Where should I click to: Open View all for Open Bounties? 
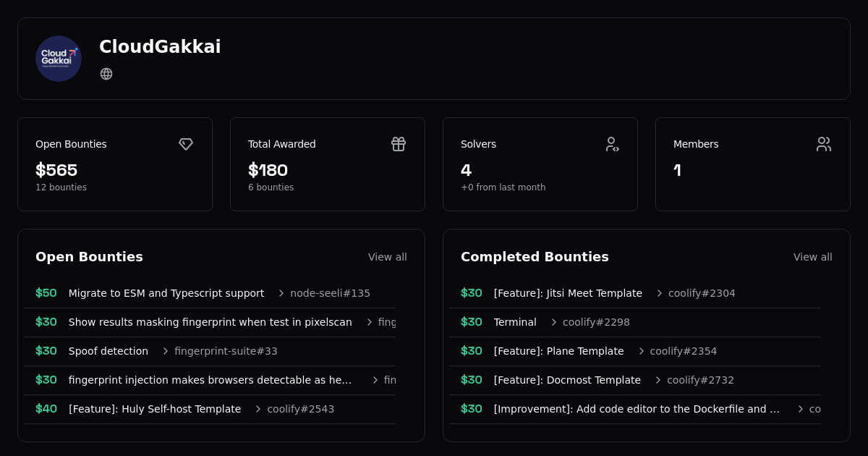(387, 257)
